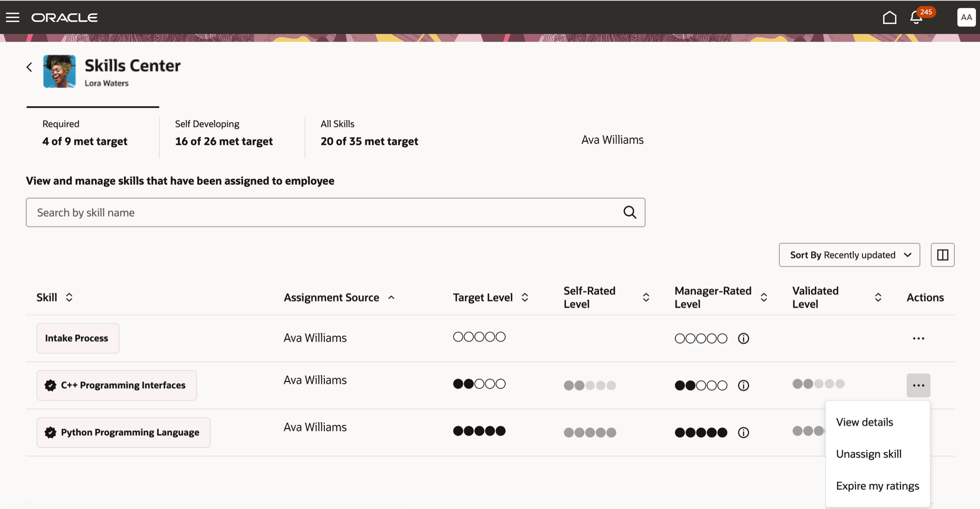
Task: Click Lora Waters profile photo
Action: pos(59,71)
